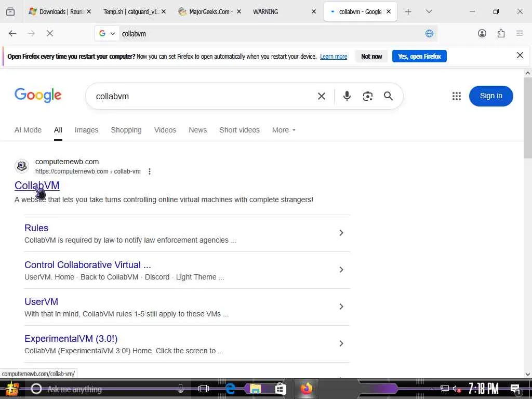Click Yes, open Firefox button

click(x=419, y=56)
